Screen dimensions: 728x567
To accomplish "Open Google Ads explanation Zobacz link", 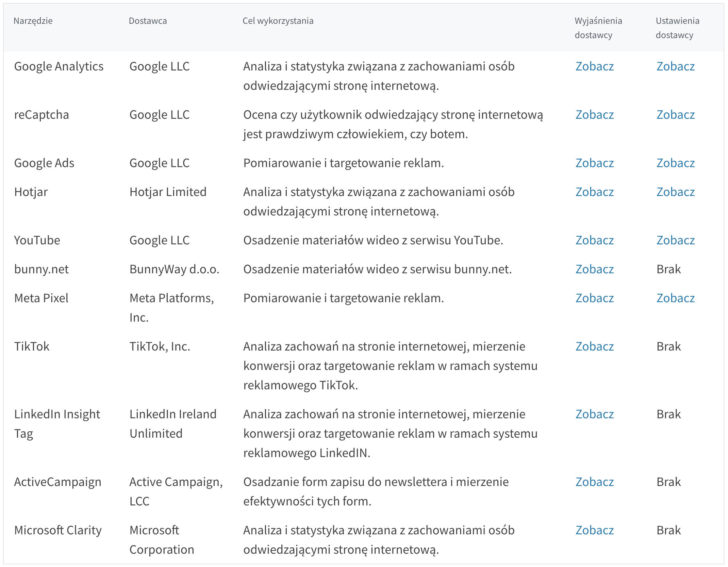I will (594, 163).
